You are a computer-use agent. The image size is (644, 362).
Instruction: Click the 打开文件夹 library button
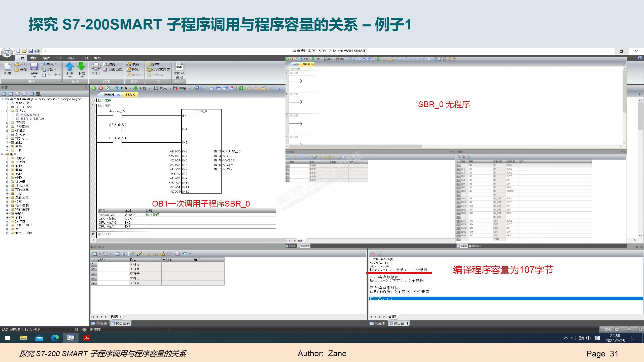point(159,69)
